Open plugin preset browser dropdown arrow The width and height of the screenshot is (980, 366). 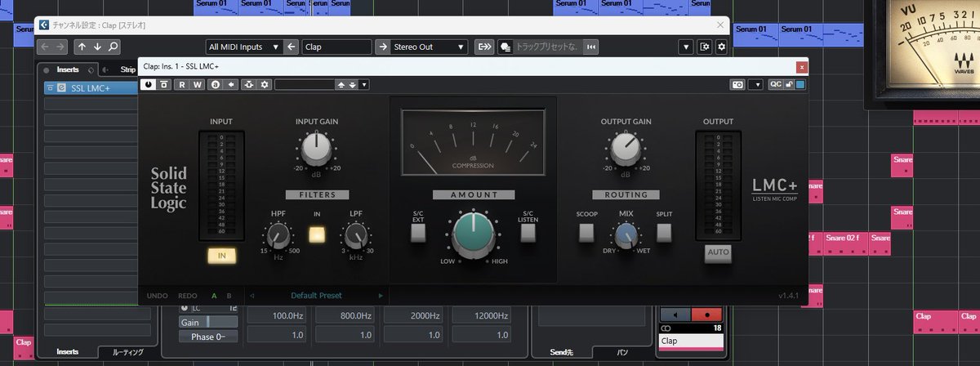click(364, 84)
